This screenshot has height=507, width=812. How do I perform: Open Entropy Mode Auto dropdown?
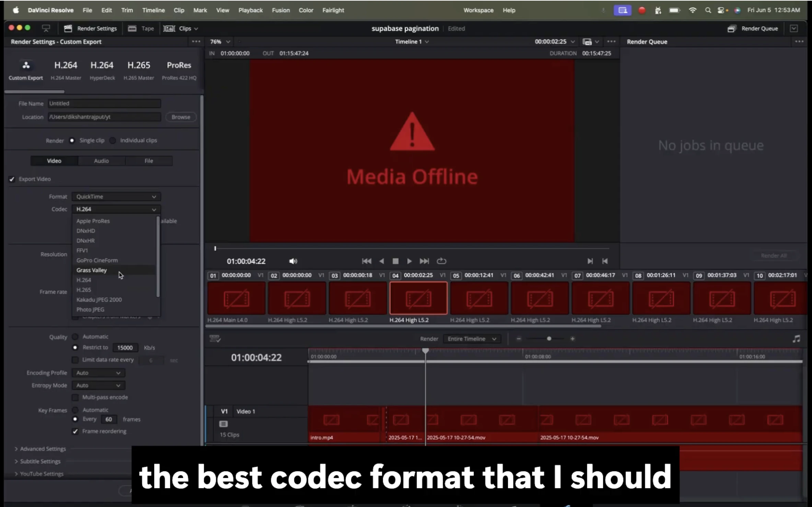(98, 386)
